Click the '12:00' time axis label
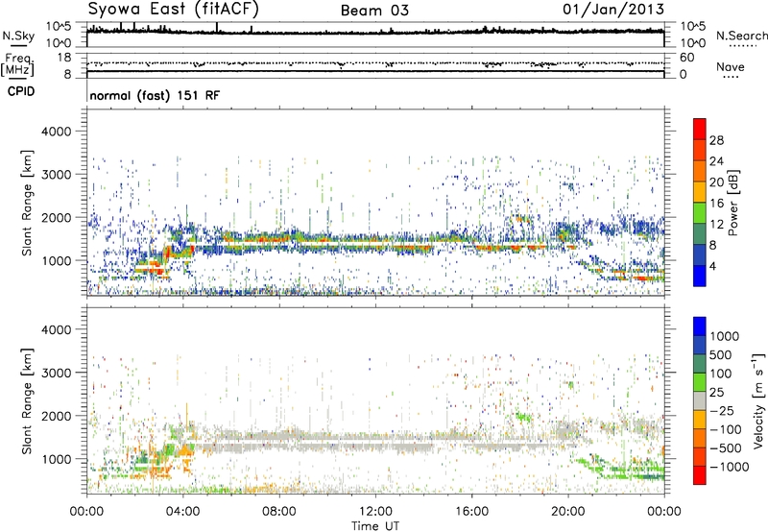The image size is (768, 532). 375,512
